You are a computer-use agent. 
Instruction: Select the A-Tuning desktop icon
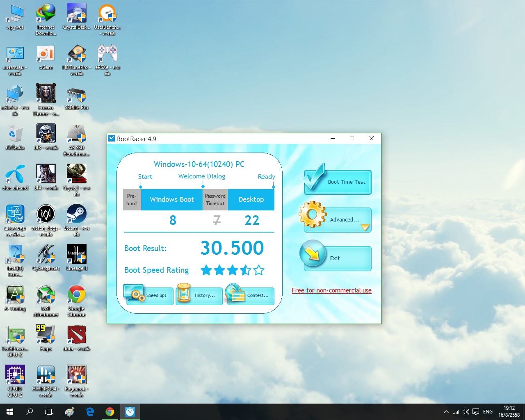pyautogui.click(x=15, y=299)
